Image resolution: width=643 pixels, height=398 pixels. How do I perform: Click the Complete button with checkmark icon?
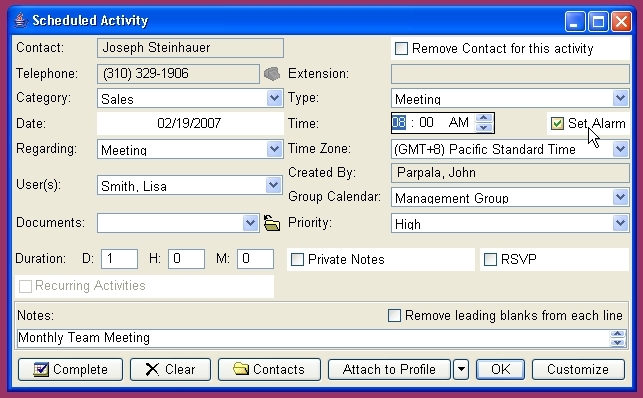coord(70,369)
